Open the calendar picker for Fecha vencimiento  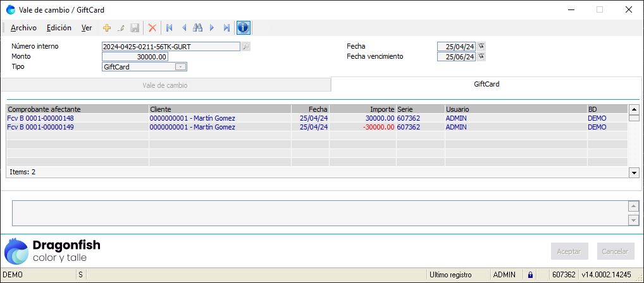pyautogui.click(x=481, y=57)
